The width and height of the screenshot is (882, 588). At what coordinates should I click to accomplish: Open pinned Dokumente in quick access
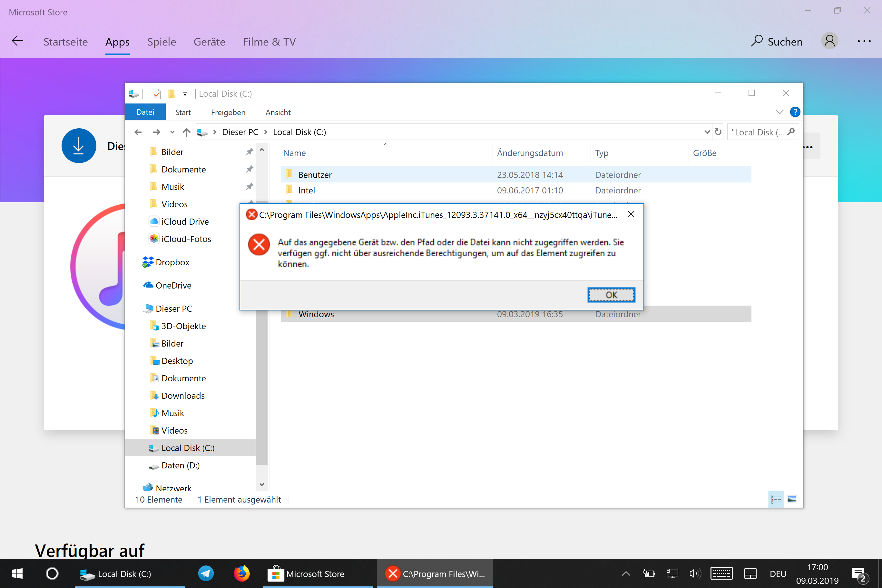point(183,169)
